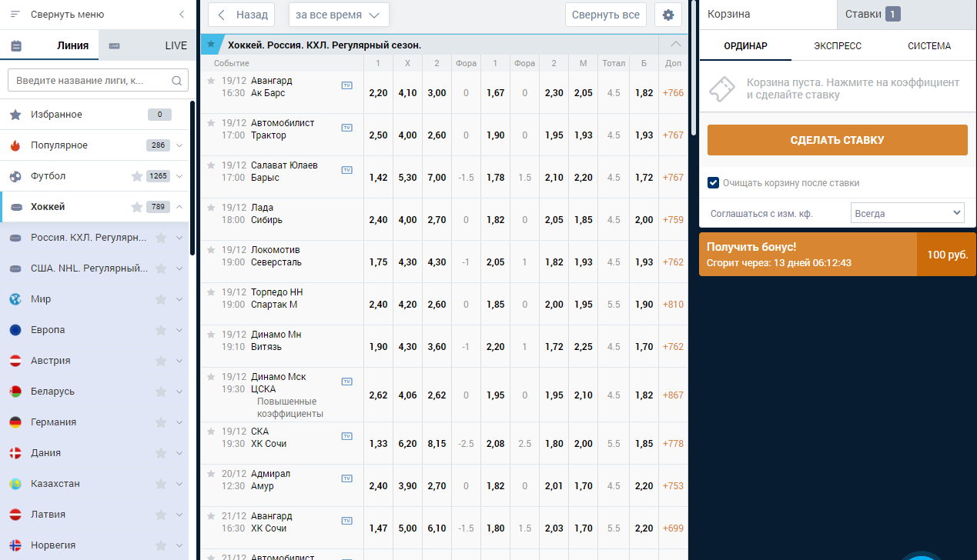Expand the Футбол category chevron
977x560 pixels.
point(179,176)
